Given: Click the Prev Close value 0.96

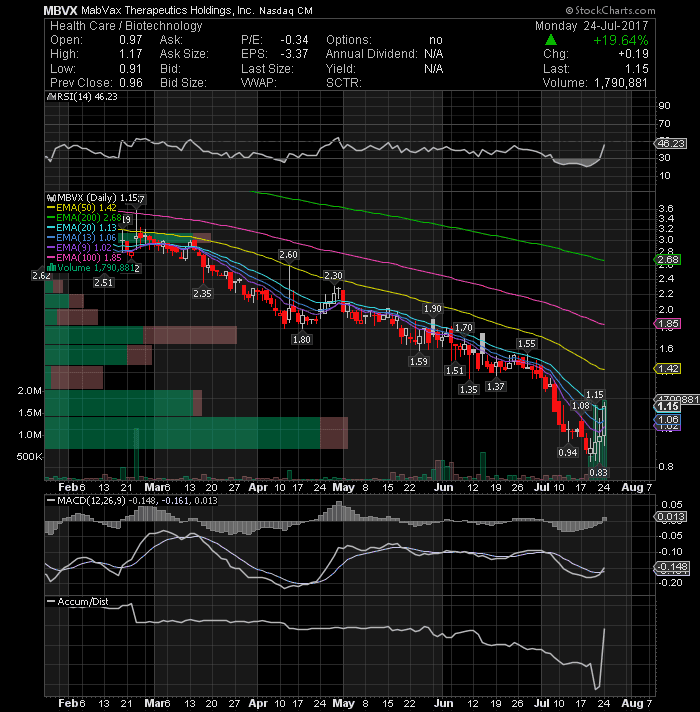Looking at the screenshot, I should pyautogui.click(x=131, y=83).
